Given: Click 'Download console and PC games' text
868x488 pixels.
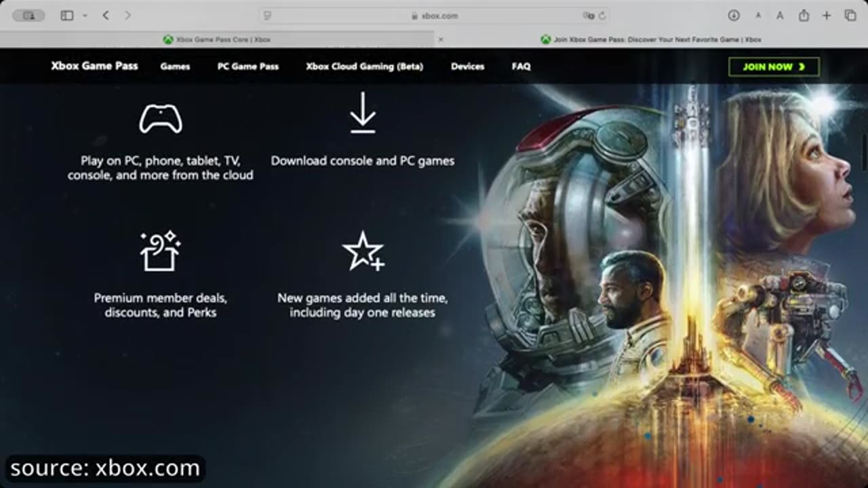Looking at the screenshot, I should [x=363, y=161].
